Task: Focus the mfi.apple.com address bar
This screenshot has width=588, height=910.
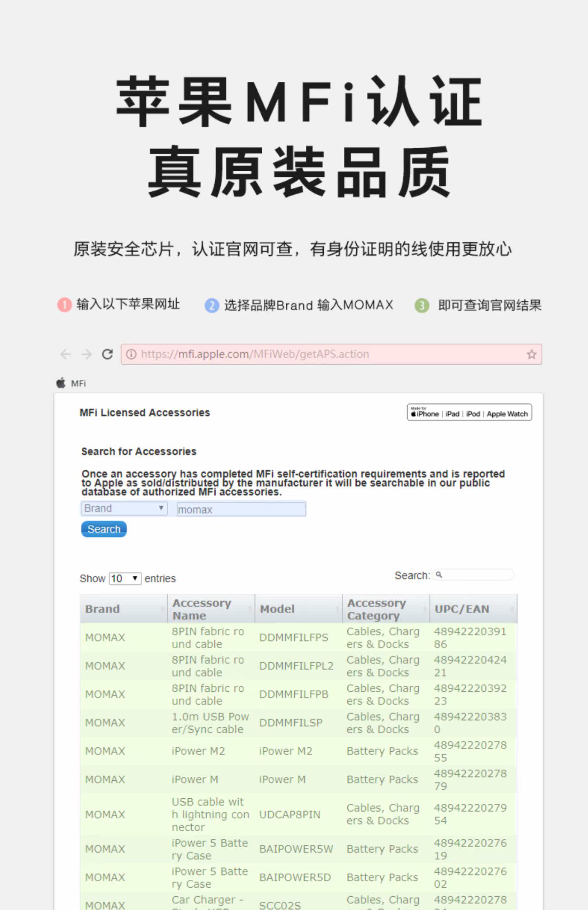Action: [x=331, y=354]
